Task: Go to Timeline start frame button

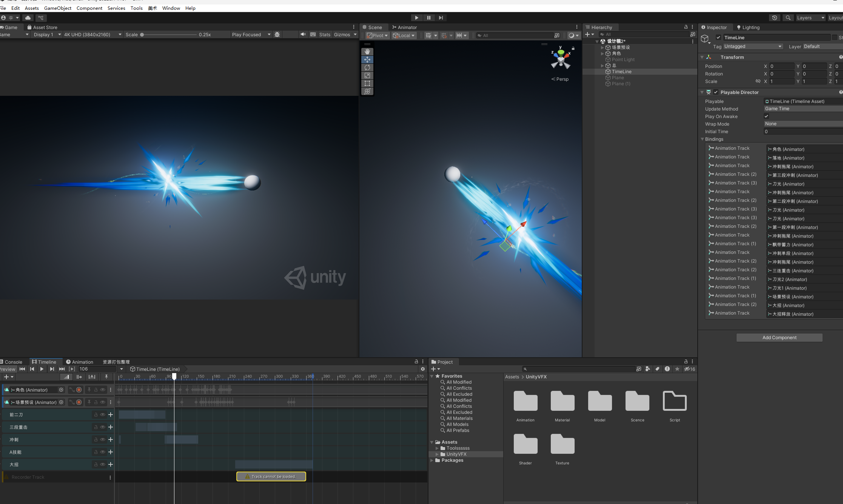Action: [22, 369]
